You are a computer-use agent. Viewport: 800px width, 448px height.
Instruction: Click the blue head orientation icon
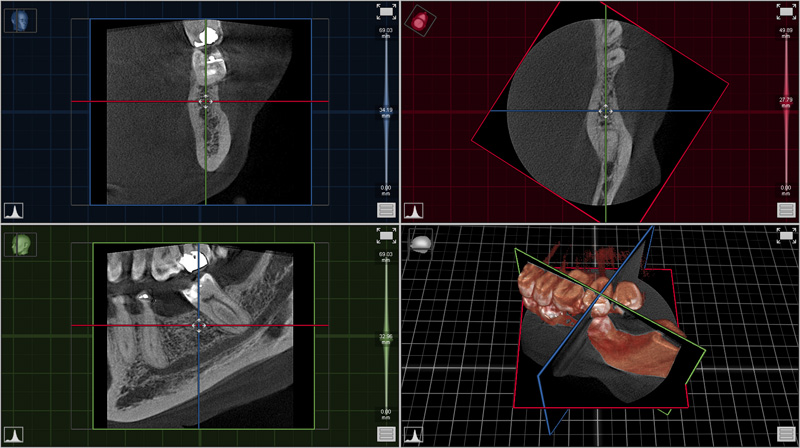[x=20, y=19]
